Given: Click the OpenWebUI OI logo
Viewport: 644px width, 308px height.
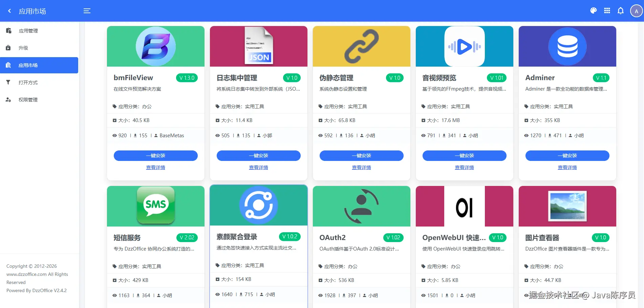Looking at the screenshot, I should (x=465, y=206).
